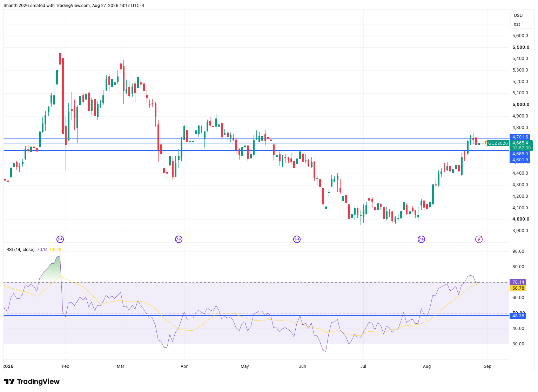Click the blue 4,601.9 price label
The height and width of the screenshot is (392, 538).
click(520, 160)
